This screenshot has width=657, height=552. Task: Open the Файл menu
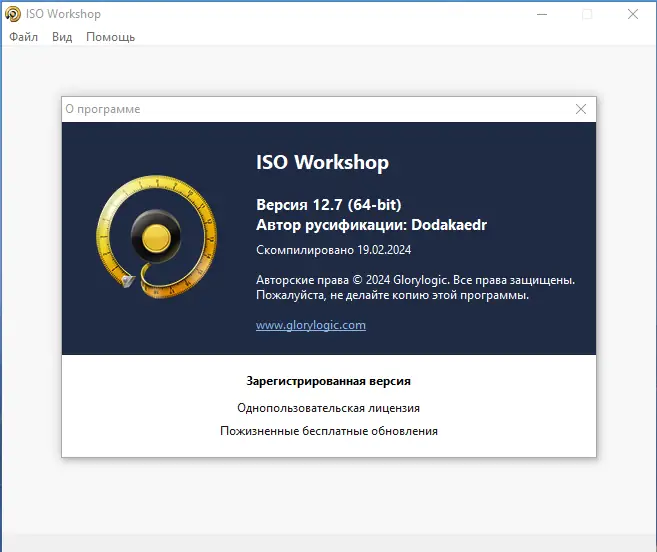point(23,37)
